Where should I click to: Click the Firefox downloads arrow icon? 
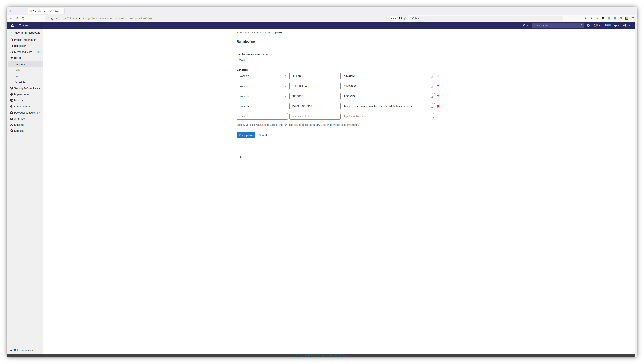point(591,18)
